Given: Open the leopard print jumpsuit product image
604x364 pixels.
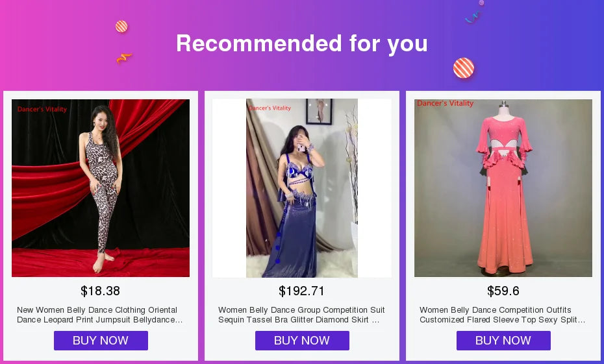Looking at the screenshot, I should click(x=101, y=188).
